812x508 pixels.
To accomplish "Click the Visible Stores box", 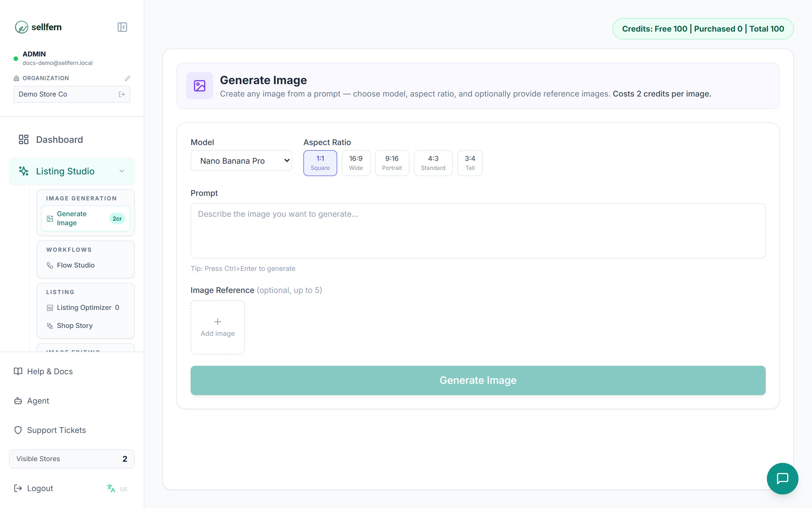I will [72, 459].
